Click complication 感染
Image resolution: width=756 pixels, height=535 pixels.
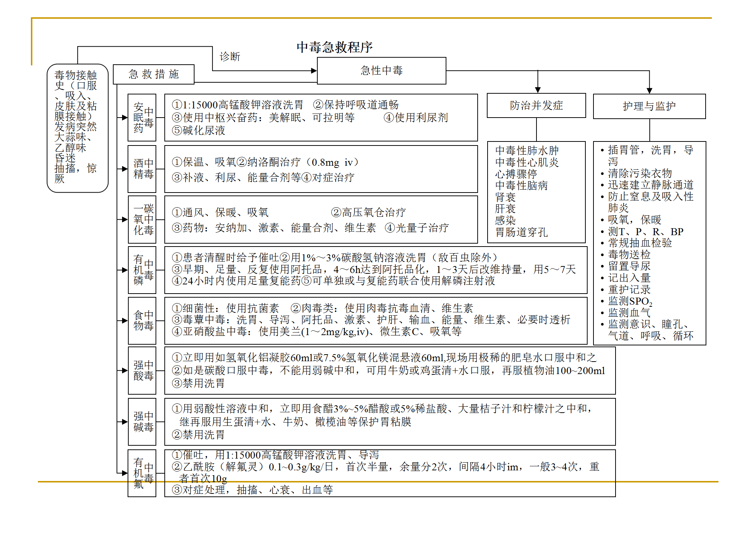coord(506,220)
